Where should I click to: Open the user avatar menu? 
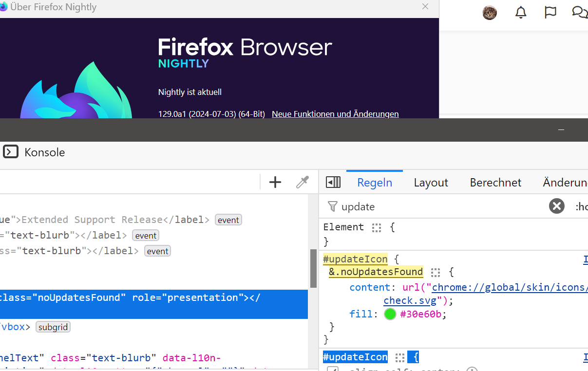tap(490, 13)
